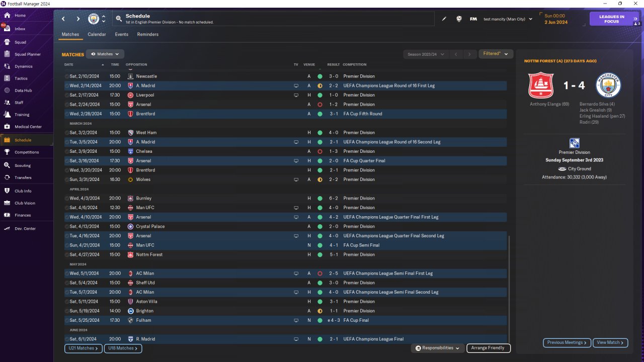Open the U21 Matches button
The image size is (644, 362).
pos(83,348)
